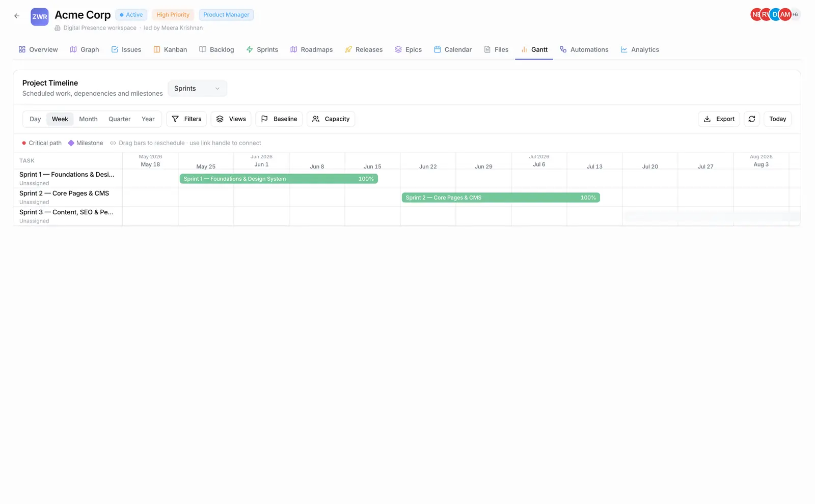The width and height of the screenshot is (815, 504).
Task: Set timeline scale to Day
Action: [x=35, y=119]
